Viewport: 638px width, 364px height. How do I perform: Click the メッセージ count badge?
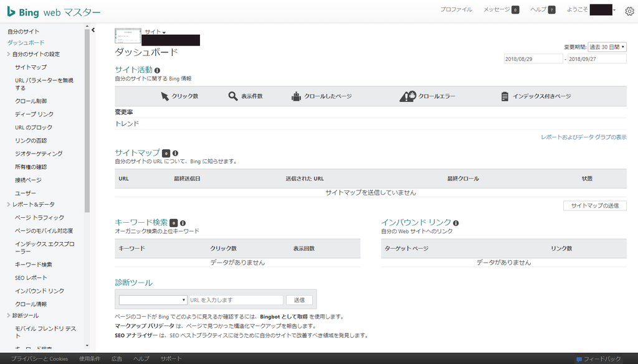515,10
